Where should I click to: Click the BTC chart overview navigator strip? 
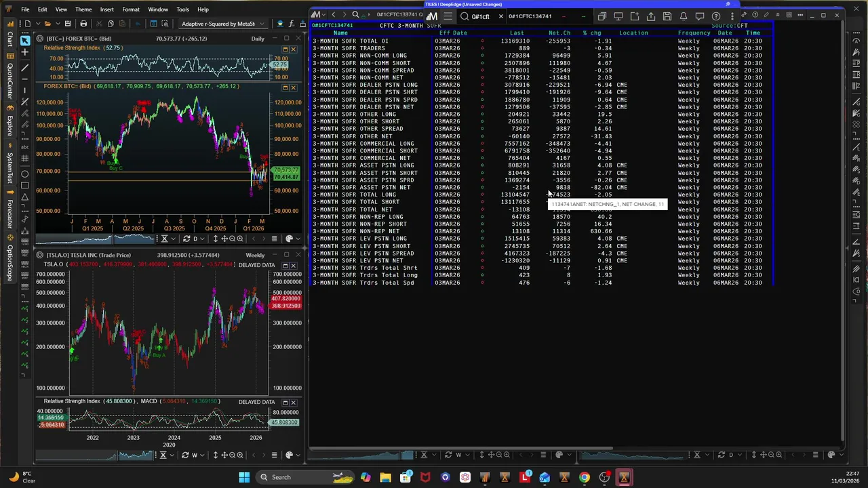point(95,239)
